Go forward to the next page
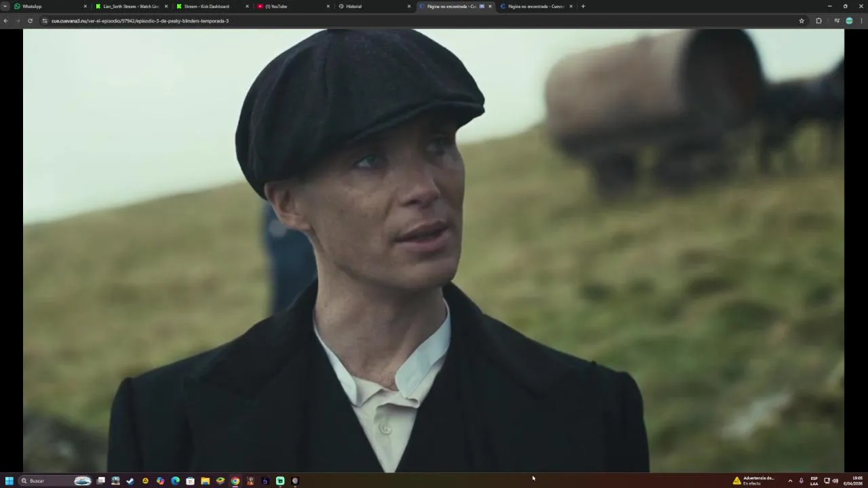Image resolution: width=868 pixels, height=488 pixels. 18,21
